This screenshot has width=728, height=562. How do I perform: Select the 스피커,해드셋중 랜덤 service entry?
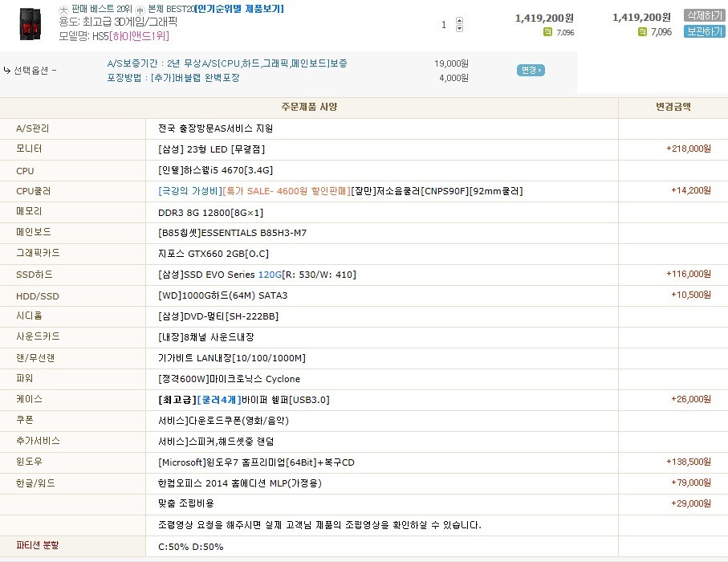click(216, 442)
